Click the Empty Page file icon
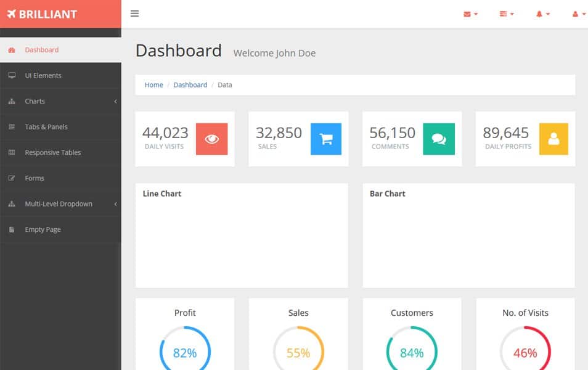The image size is (588, 370). click(x=12, y=229)
